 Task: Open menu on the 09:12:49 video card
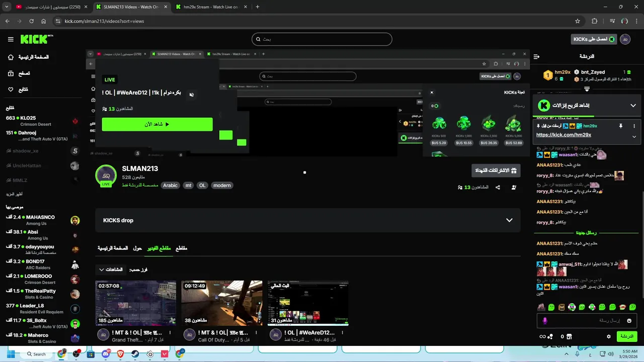(x=256, y=333)
